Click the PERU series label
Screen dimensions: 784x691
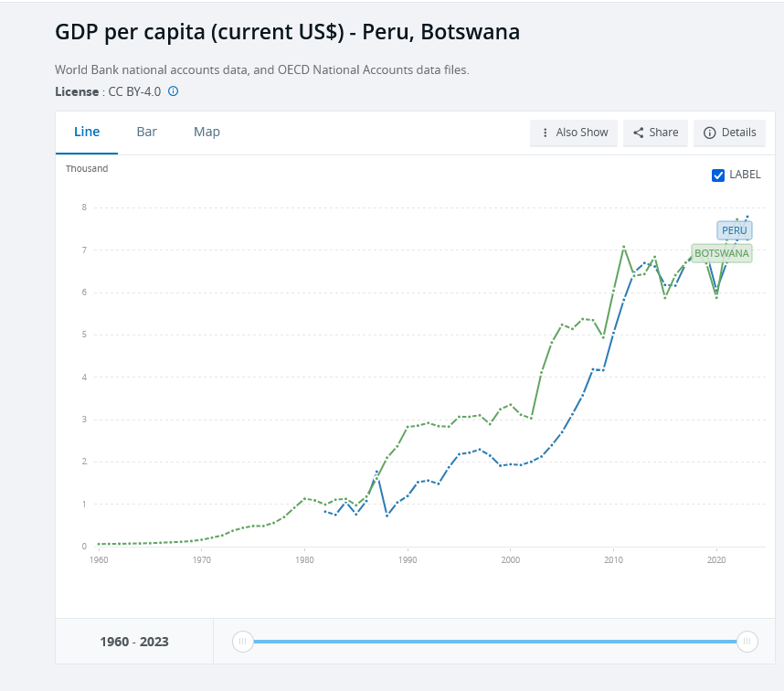point(734,230)
